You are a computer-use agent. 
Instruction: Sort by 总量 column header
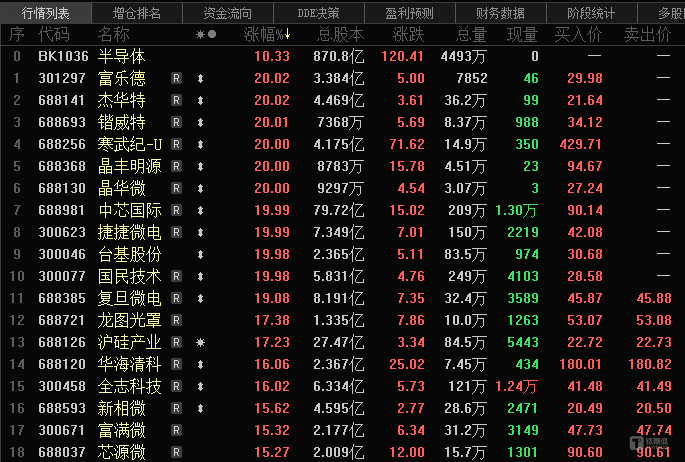click(471, 34)
